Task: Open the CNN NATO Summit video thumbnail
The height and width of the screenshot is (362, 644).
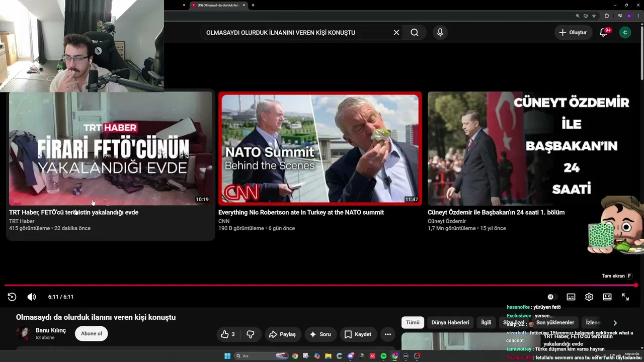Action: [x=320, y=148]
